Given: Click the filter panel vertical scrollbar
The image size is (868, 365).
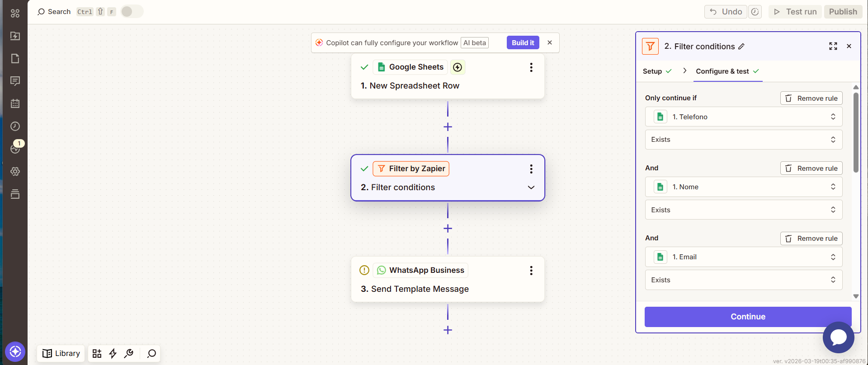Looking at the screenshot, I should coord(856,133).
